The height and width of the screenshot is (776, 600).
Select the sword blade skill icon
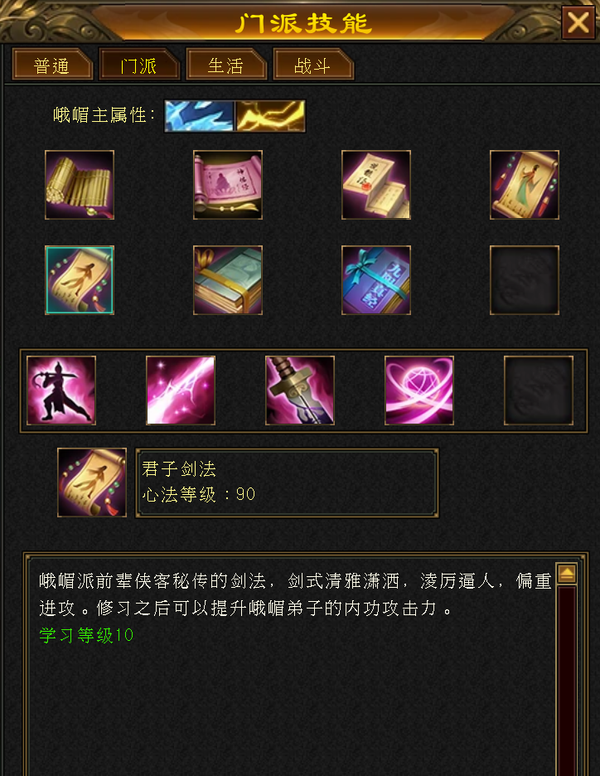pos(300,390)
